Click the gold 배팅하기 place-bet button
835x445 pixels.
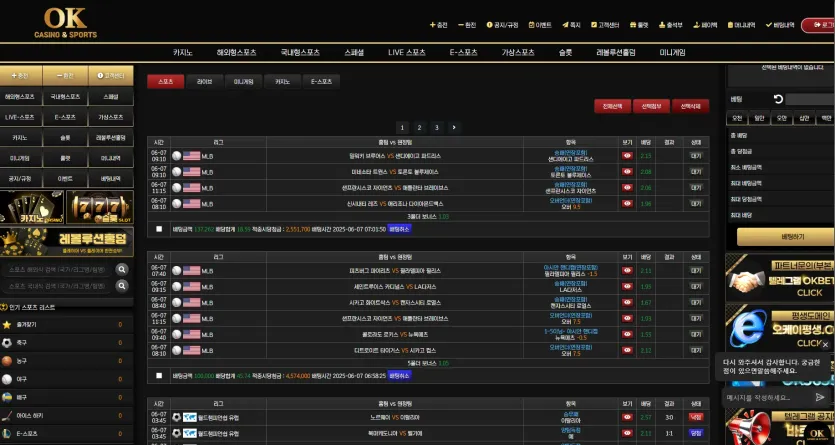[x=786, y=237]
